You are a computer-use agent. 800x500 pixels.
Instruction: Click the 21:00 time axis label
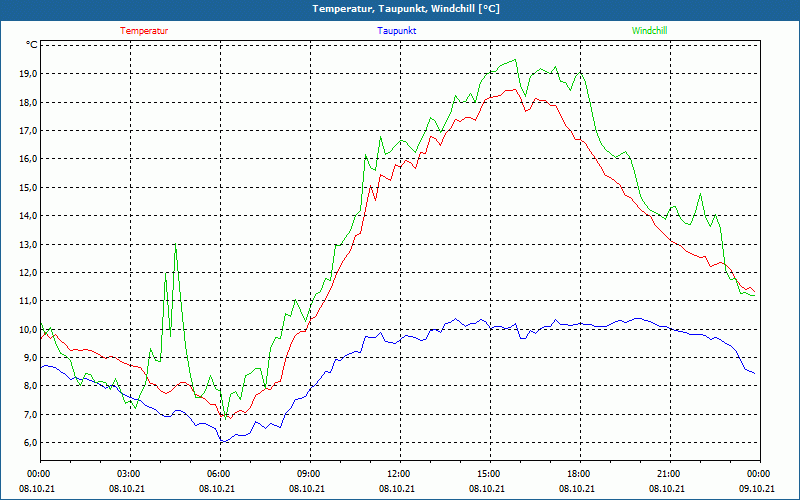pos(670,474)
